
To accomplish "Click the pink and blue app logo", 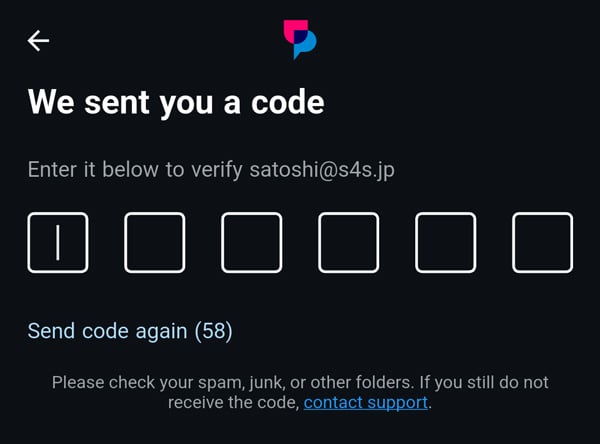I will click(x=299, y=39).
